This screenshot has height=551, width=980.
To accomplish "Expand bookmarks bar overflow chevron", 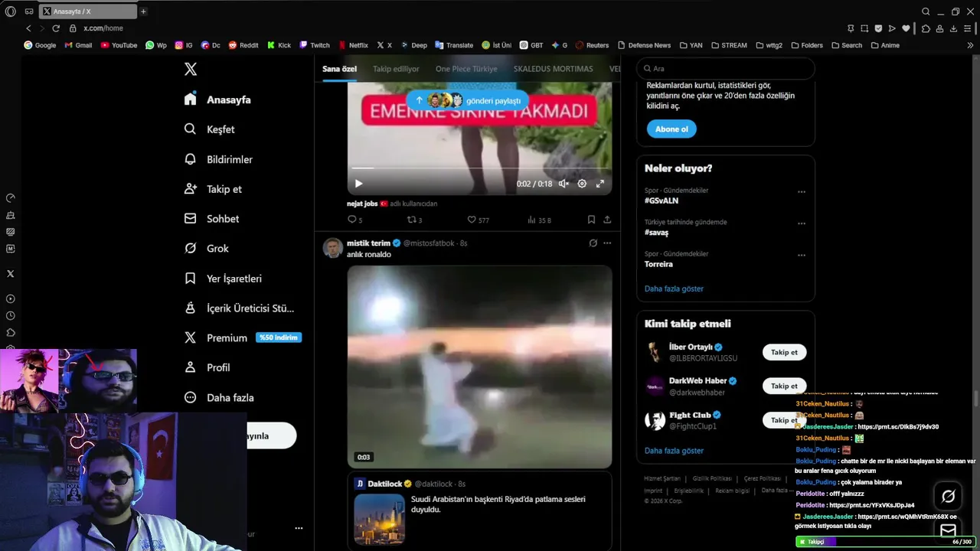I will tap(972, 45).
